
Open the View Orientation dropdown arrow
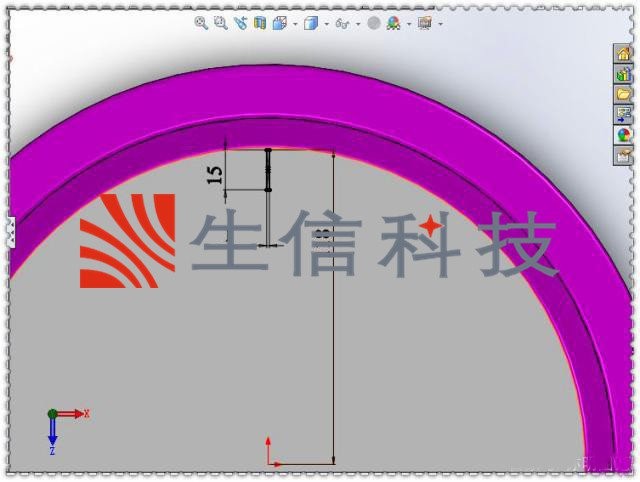(x=295, y=24)
